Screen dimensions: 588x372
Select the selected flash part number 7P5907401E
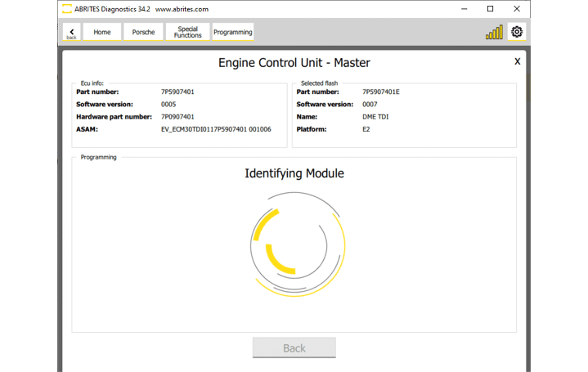tap(381, 92)
